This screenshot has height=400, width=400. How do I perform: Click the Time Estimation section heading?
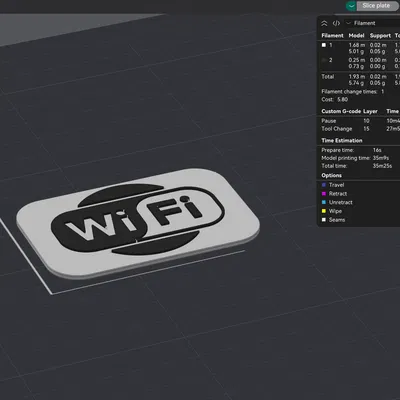coord(342,140)
